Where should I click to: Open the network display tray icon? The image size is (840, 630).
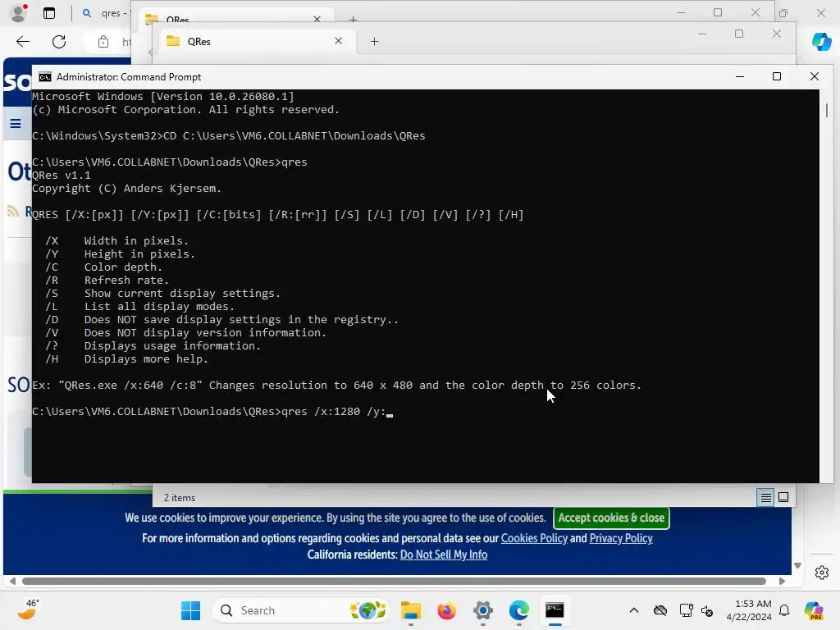click(686, 610)
